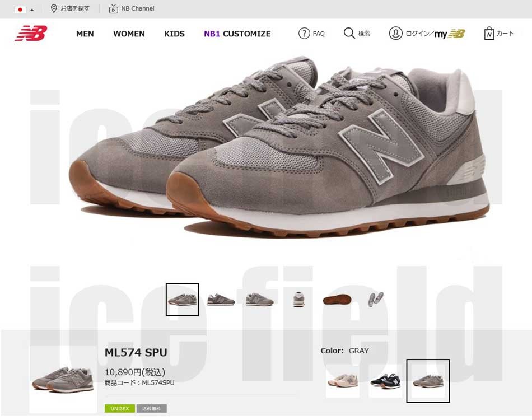
Task: Open the MEN menu
Action: click(x=85, y=34)
